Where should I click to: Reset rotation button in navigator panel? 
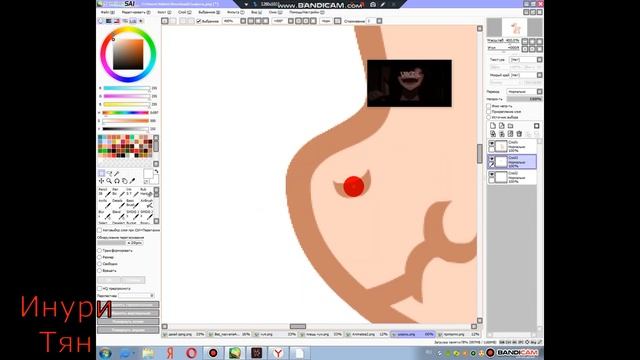click(x=540, y=49)
